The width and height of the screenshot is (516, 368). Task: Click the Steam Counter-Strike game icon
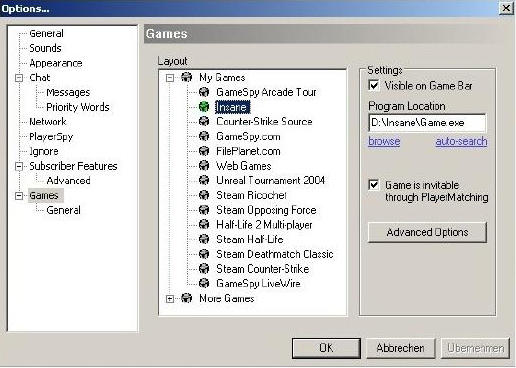click(x=204, y=269)
